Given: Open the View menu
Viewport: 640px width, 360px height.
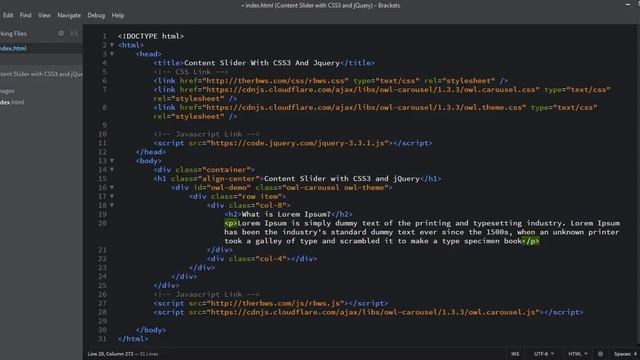Looking at the screenshot, I should pyautogui.click(x=44, y=15).
